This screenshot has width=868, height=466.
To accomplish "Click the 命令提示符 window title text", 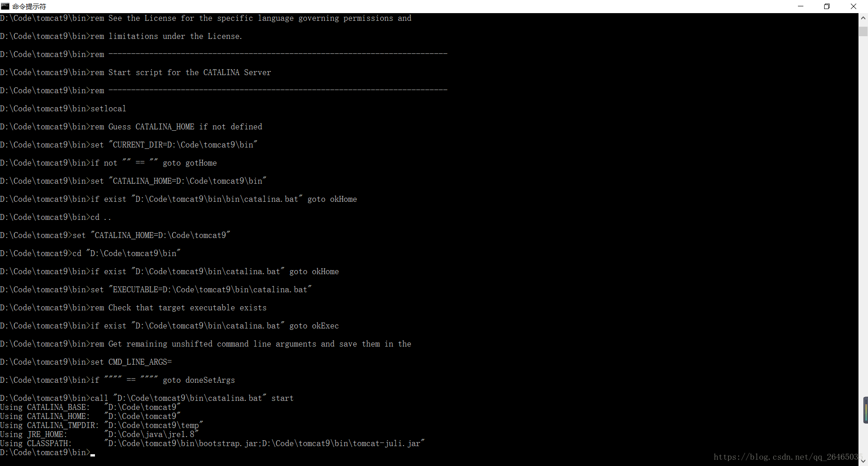I will tap(29, 6).
